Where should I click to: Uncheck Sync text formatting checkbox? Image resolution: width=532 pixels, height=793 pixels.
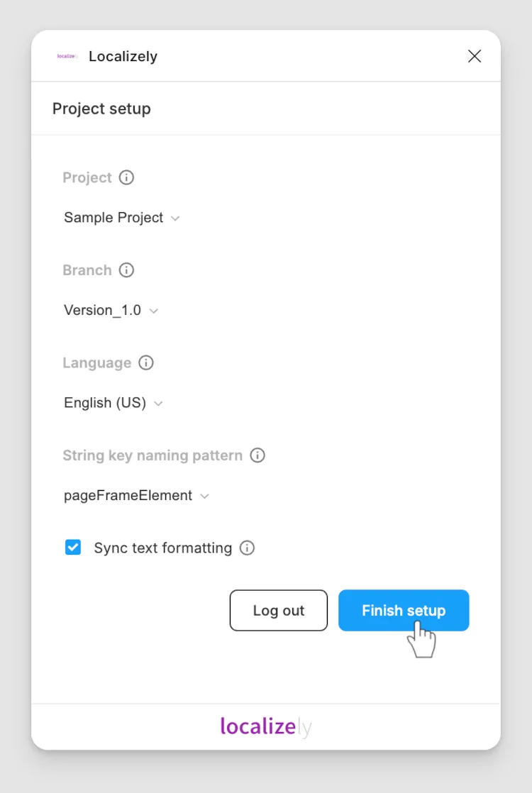pyautogui.click(x=73, y=547)
